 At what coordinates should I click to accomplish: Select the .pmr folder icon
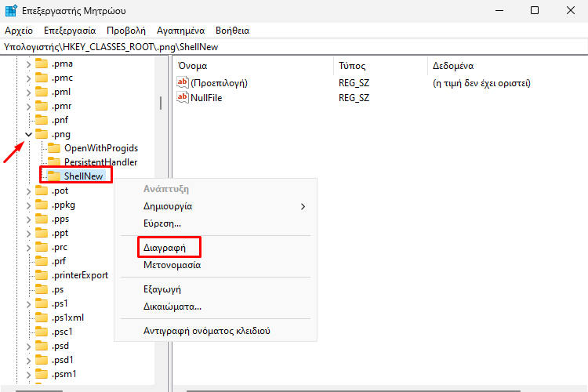click(x=42, y=106)
